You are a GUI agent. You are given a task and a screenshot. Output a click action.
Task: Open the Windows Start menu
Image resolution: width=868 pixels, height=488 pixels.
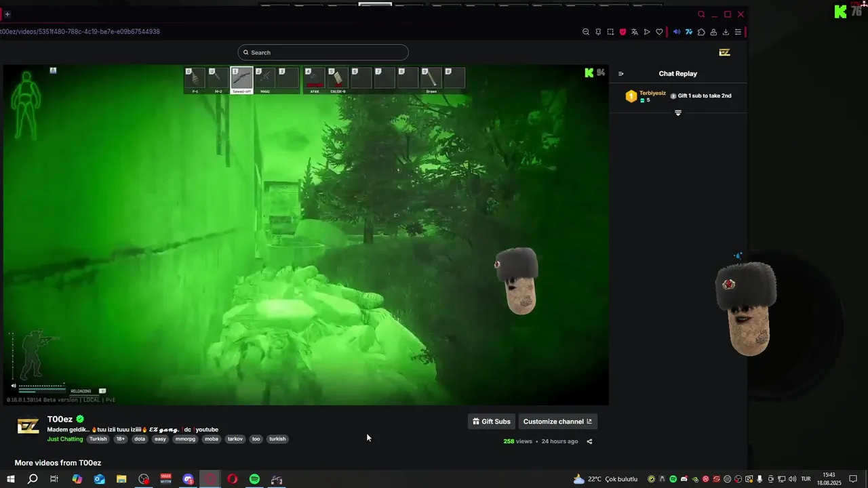pyautogui.click(x=10, y=479)
